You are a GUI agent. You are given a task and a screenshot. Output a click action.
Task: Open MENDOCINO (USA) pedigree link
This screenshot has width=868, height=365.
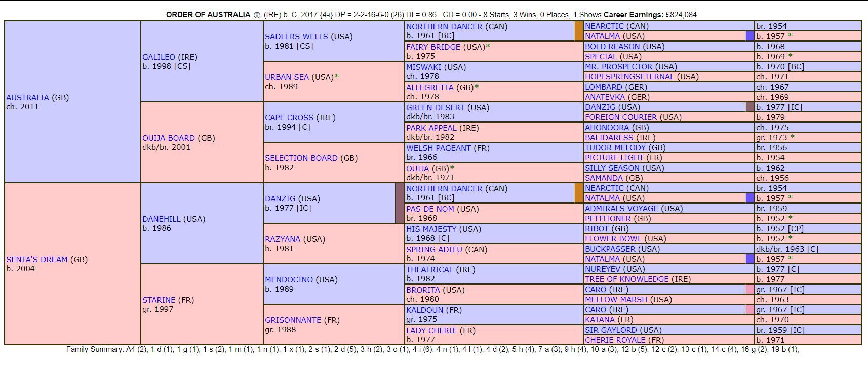click(289, 279)
